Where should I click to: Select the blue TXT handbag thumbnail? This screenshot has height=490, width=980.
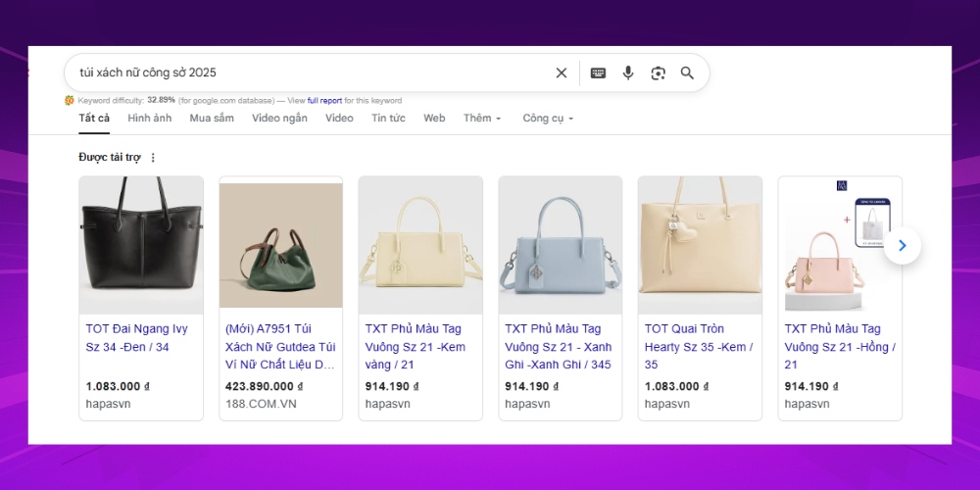click(560, 245)
